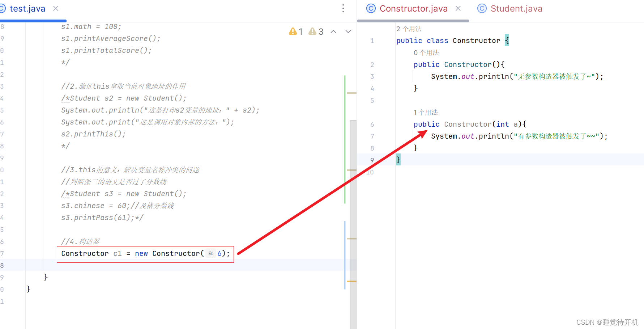The height and width of the screenshot is (329, 644).
Task: Click the Constructor.java class icon
Action: [x=371, y=8]
